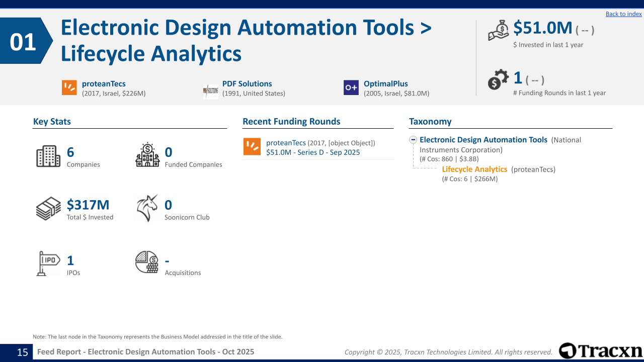Click the proteanTecs company logo
This screenshot has width=644, height=362.
(x=69, y=87)
